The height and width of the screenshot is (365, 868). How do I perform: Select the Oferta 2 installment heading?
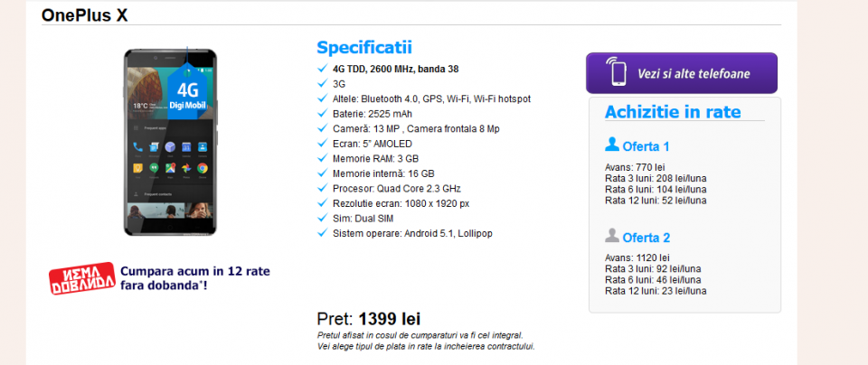click(x=646, y=239)
